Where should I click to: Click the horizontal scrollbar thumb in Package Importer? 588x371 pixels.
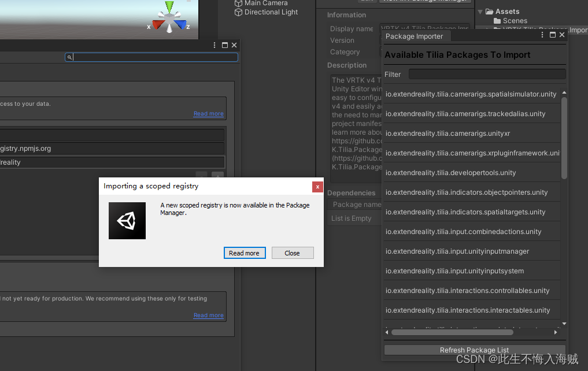coord(452,332)
